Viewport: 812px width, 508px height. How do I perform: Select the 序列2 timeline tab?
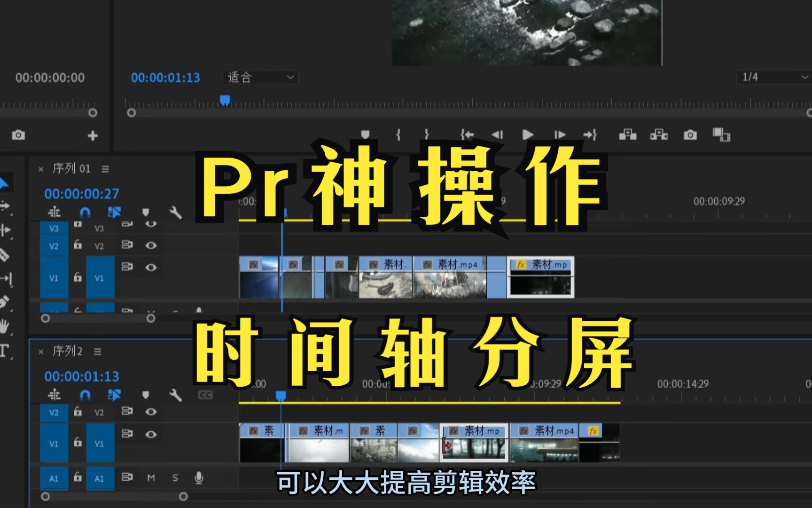pyautogui.click(x=67, y=351)
